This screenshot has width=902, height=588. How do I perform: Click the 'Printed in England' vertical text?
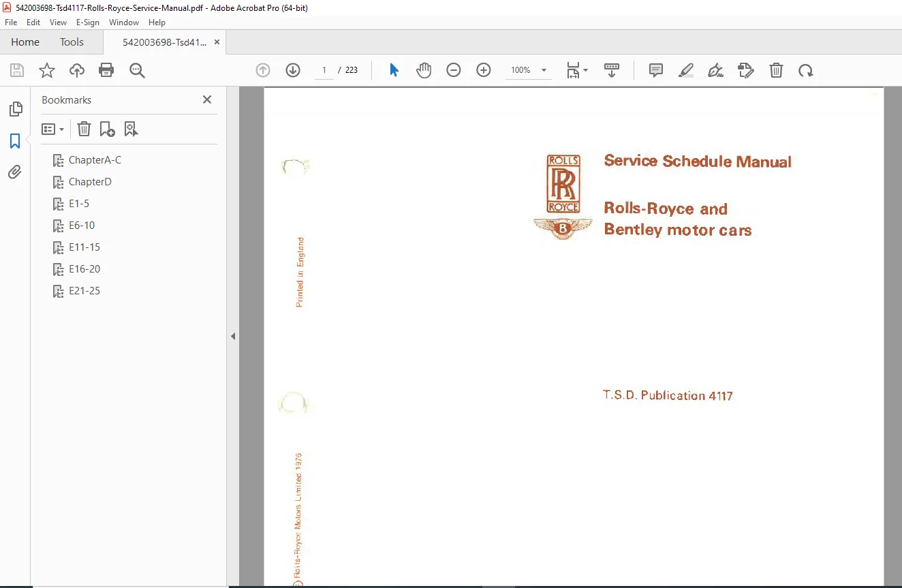(x=300, y=273)
